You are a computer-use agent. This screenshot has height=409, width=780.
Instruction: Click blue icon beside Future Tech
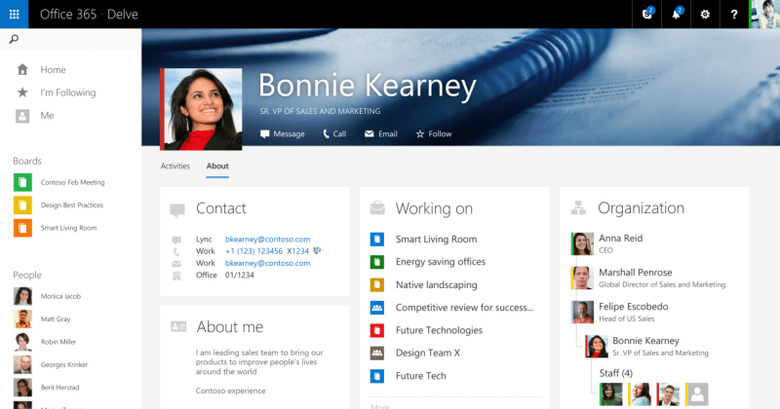coord(377,376)
